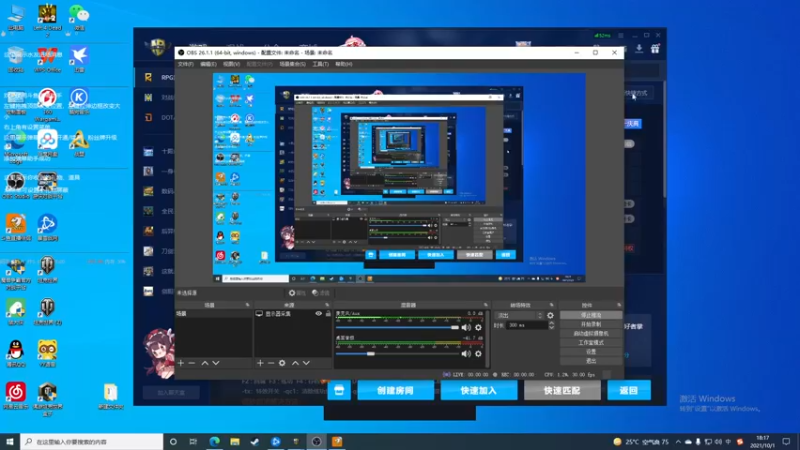Open the NetEase Cloud Music desktop shortcut

[x=16, y=396]
